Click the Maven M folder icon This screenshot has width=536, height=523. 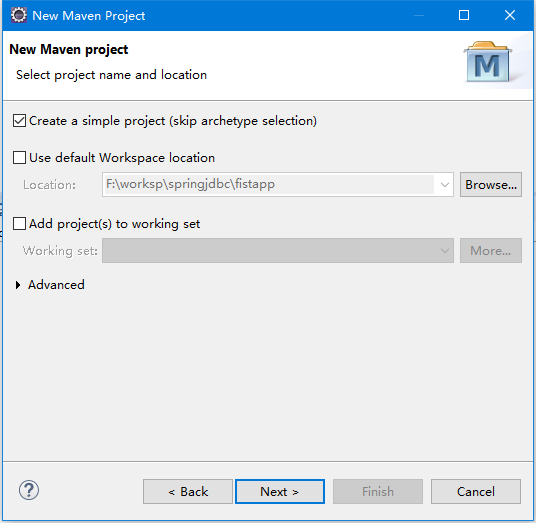click(x=488, y=62)
